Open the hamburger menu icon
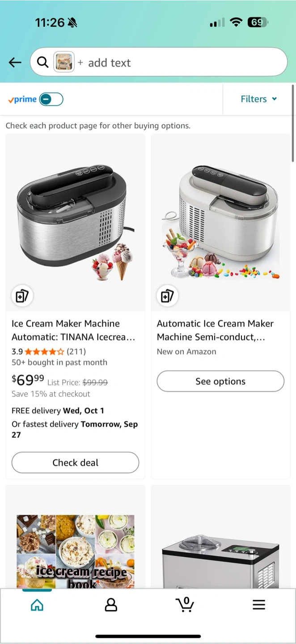Viewport: 296px width, 644px height. 259,605
